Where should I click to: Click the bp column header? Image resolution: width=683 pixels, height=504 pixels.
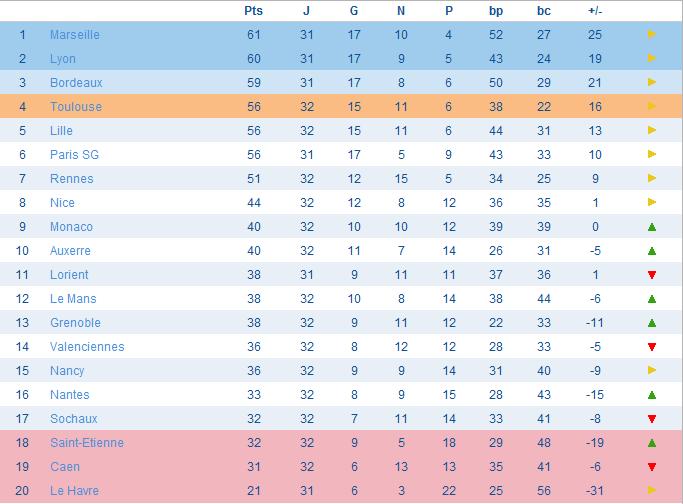pyautogui.click(x=496, y=11)
